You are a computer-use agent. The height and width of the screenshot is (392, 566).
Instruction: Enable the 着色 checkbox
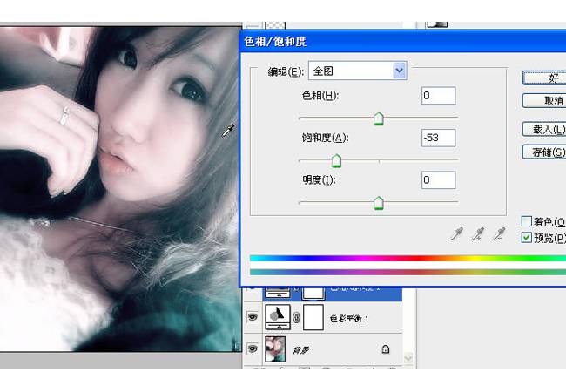(527, 221)
